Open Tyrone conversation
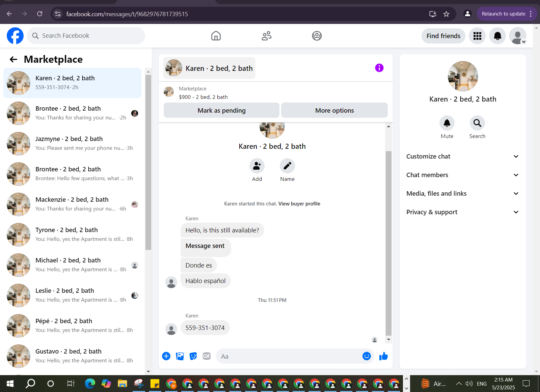Viewport: 540px width, 392px height. 72,235
